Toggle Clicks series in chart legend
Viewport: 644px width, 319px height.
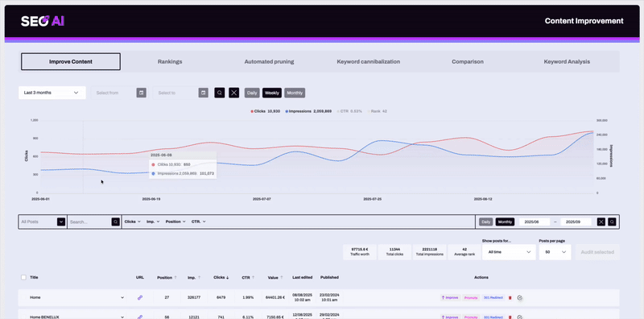coord(266,111)
